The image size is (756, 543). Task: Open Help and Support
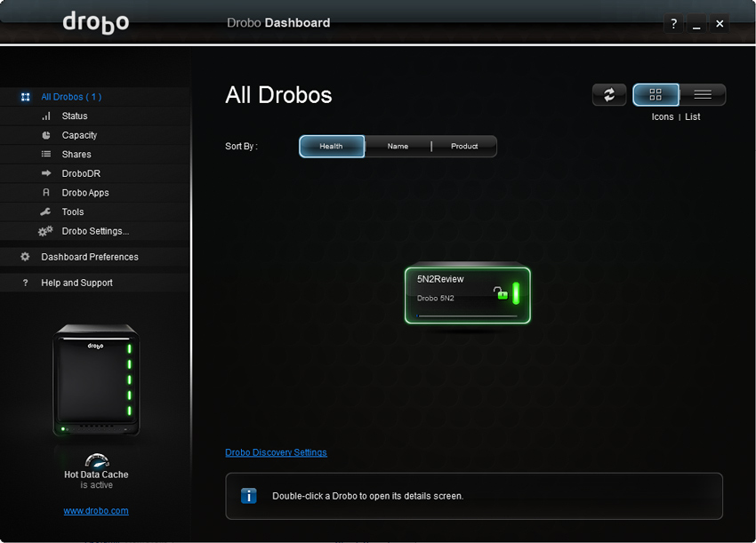[x=77, y=283]
